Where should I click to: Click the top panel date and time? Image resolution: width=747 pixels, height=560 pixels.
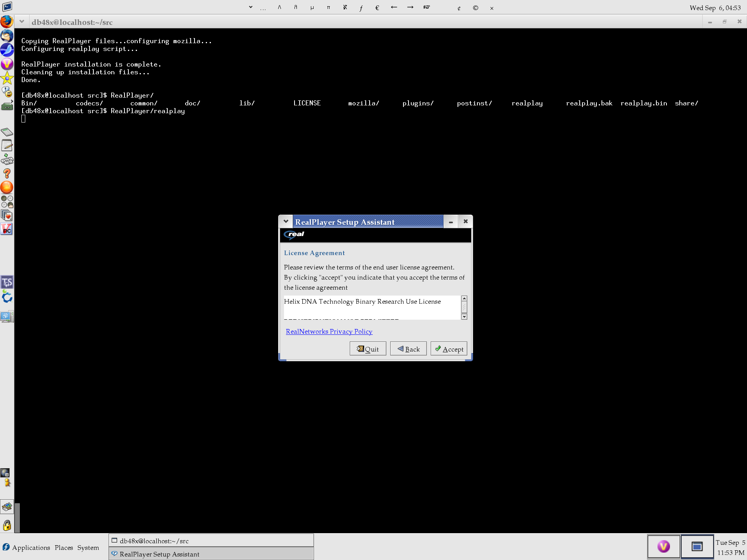[715, 8]
